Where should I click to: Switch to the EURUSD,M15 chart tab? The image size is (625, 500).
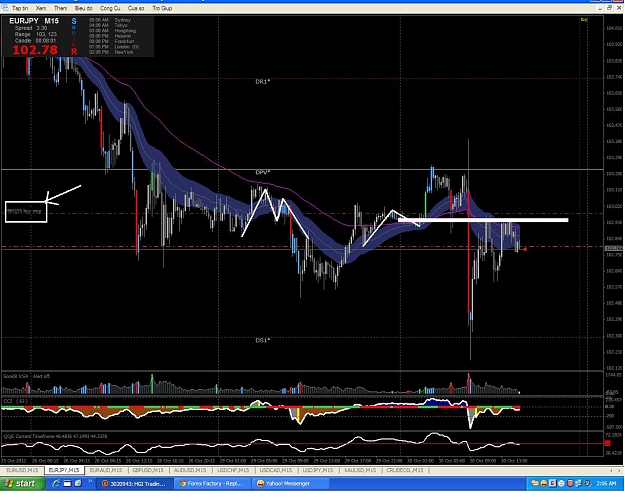pos(22,470)
